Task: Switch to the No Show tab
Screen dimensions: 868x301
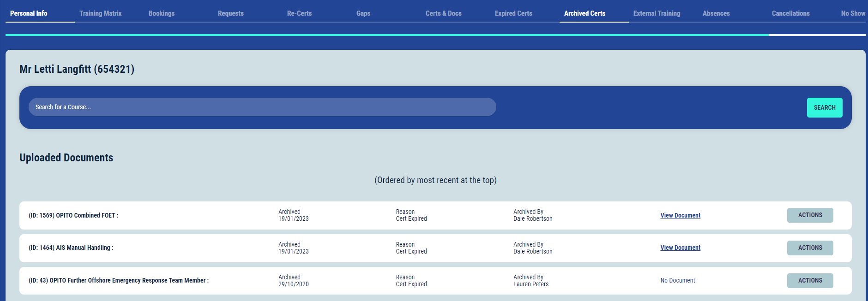Action: pos(853,13)
